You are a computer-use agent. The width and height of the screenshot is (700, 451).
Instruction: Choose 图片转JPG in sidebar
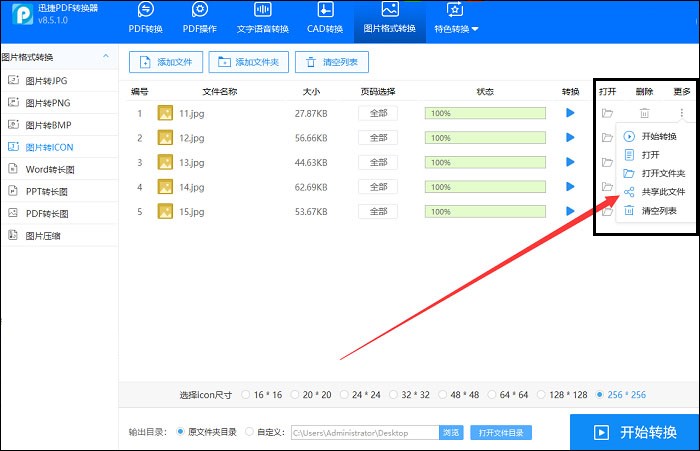[x=59, y=81]
